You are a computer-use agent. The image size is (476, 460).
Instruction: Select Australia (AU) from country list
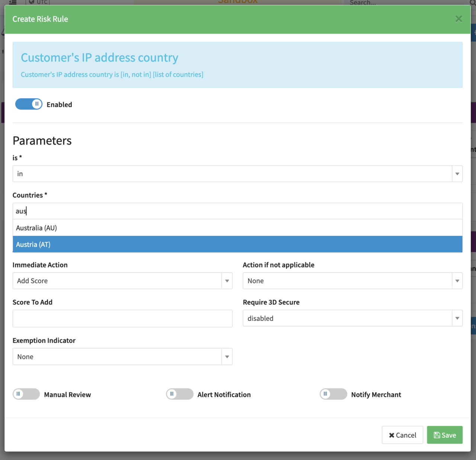(x=36, y=228)
